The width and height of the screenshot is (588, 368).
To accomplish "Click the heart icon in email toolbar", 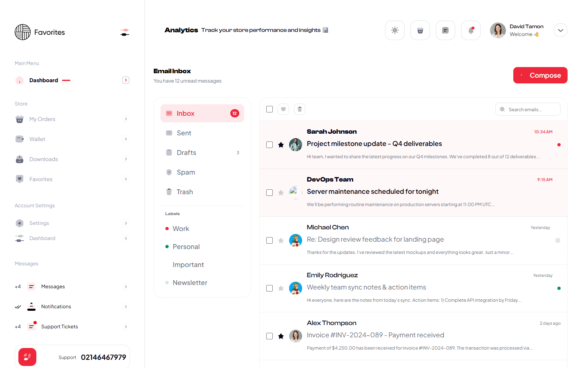I will (x=283, y=109).
